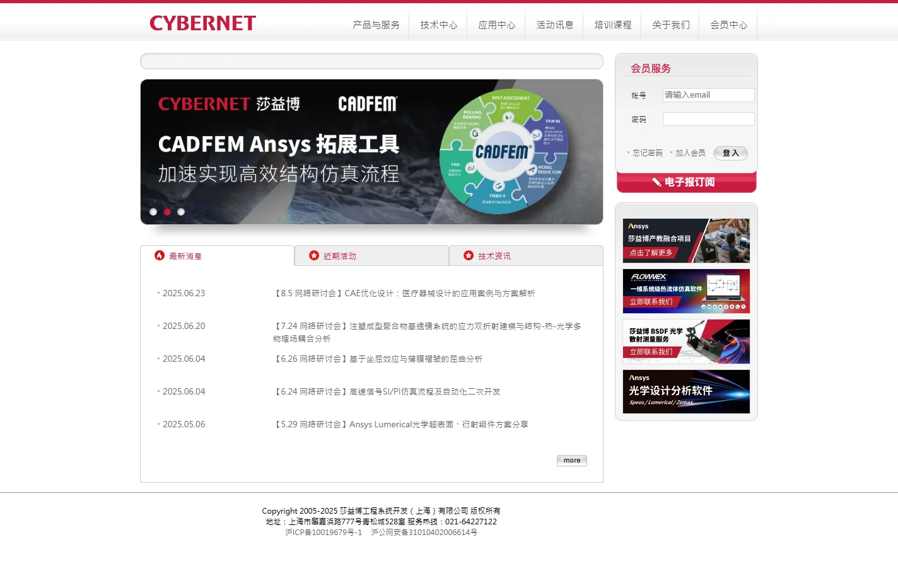Image resolution: width=898 pixels, height=588 pixels.
Task: Switch to the 最新消息 tab
Action: [x=217, y=256]
